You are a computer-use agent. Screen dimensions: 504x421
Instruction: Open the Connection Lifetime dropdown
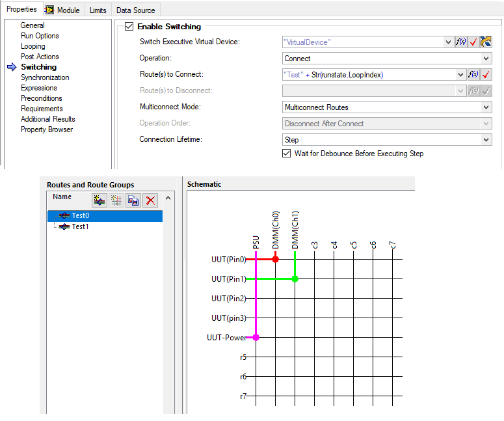click(x=486, y=140)
